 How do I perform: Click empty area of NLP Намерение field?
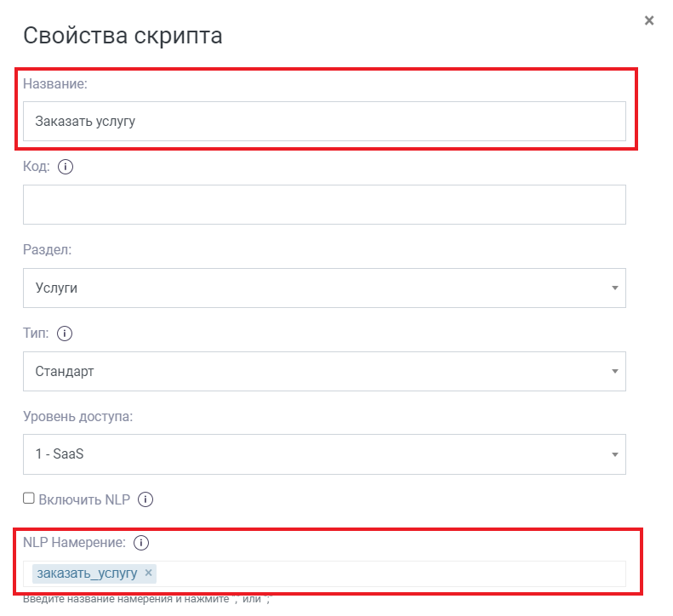pos(391,573)
